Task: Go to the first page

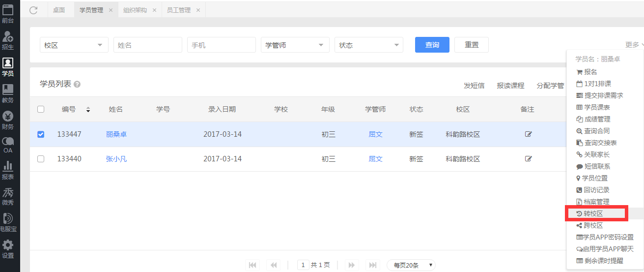Action: click(252, 265)
